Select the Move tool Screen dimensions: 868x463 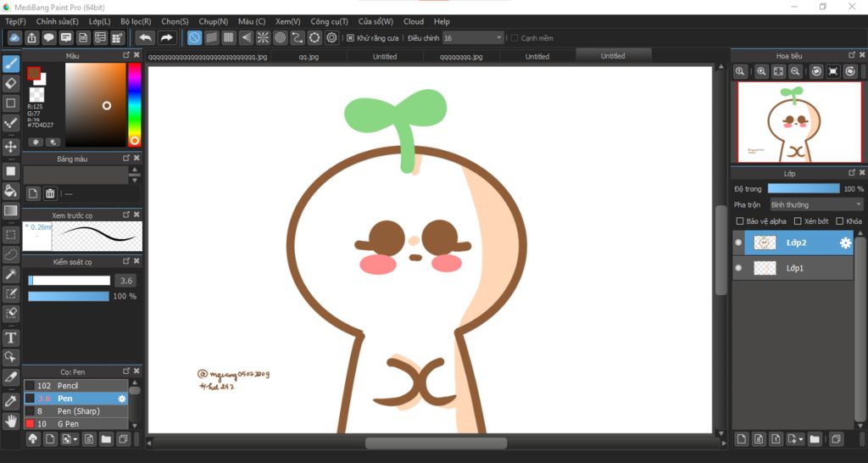click(x=10, y=147)
